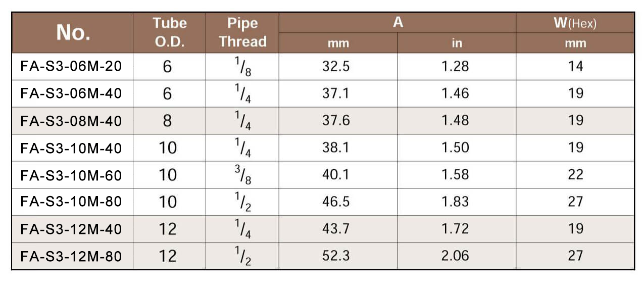Click the "W (Hex)" column header

575,23
